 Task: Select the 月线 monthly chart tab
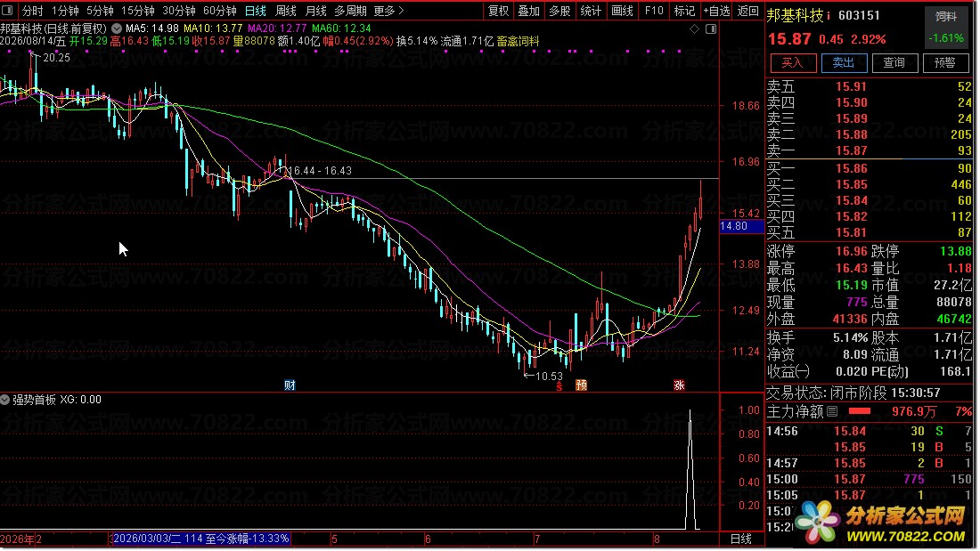click(x=315, y=11)
